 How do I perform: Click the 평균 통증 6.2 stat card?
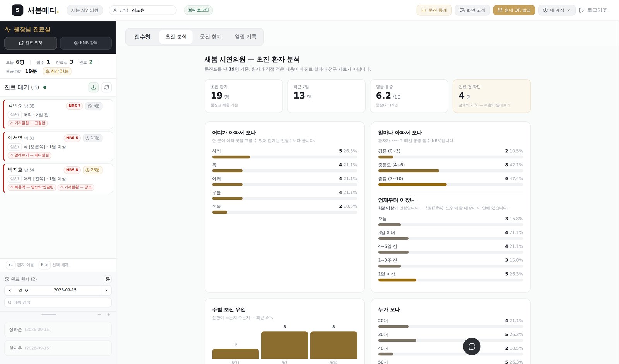coord(409,96)
